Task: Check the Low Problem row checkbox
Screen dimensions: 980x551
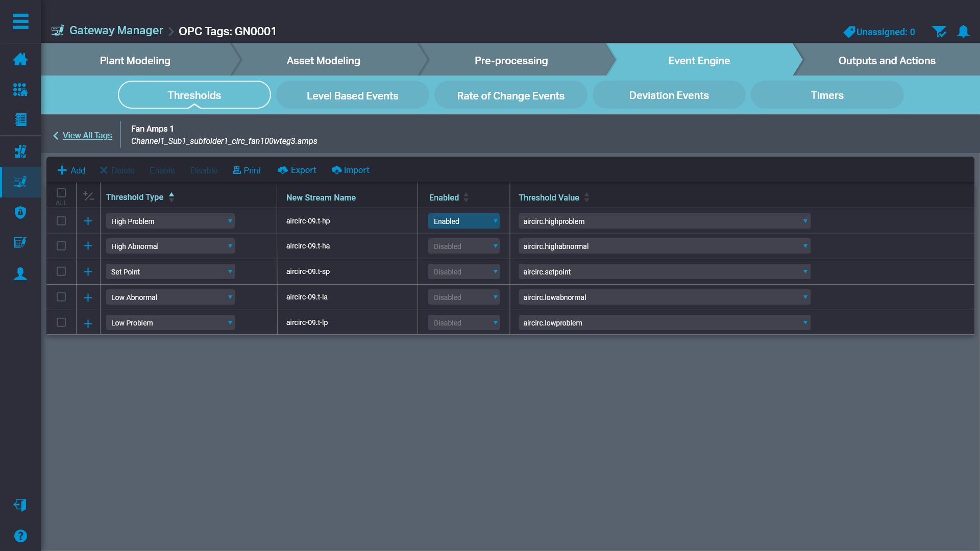Action: (x=61, y=322)
